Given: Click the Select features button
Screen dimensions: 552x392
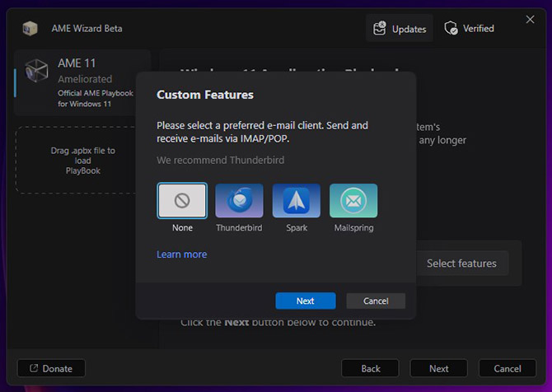Looking at the screenshot, I should 462,264.
